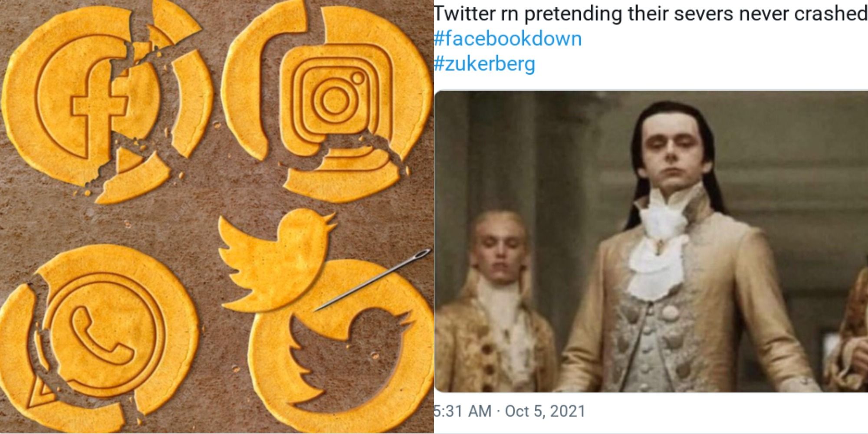The image size is (868, 434).
Task: Click the cracked Facebook logo cookie
Action: point(106,102)
